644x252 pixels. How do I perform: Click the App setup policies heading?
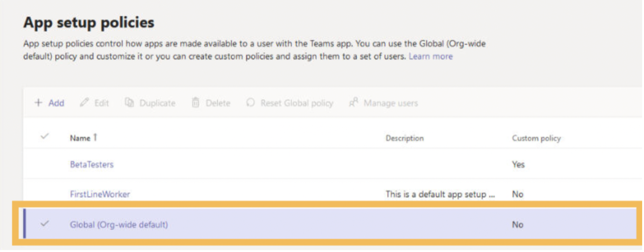89,22
